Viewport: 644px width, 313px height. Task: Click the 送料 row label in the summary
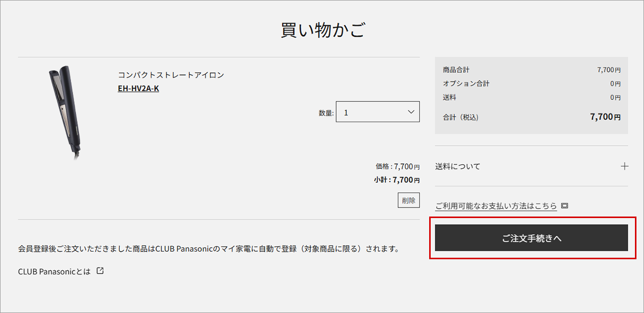coord(450,97)
